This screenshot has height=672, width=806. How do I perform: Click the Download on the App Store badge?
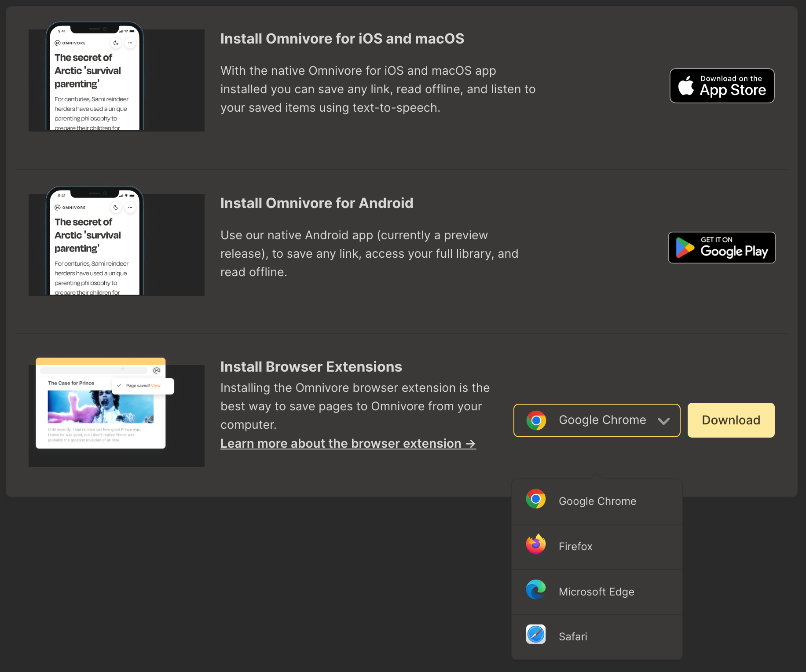(722, 86)
